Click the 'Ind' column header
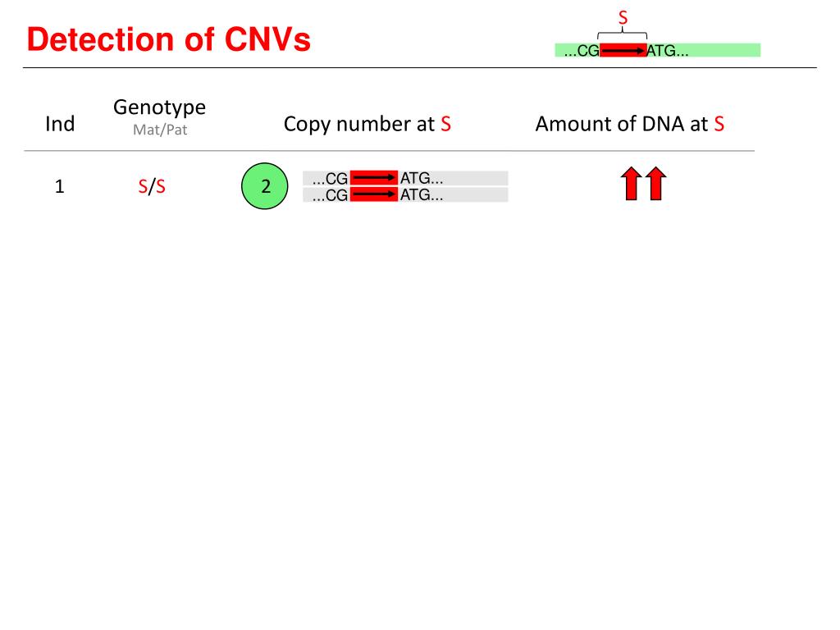Image resolution: width=840 pixels, height=630 pixels. (x=60, y=124)
